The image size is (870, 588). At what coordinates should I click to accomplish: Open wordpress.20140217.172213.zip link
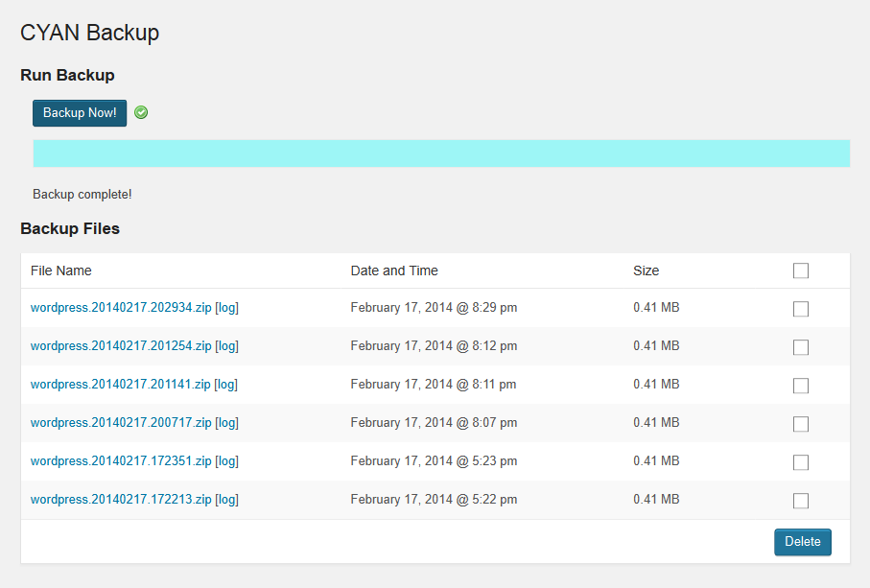pyautogui.click(x=121, y=499)
